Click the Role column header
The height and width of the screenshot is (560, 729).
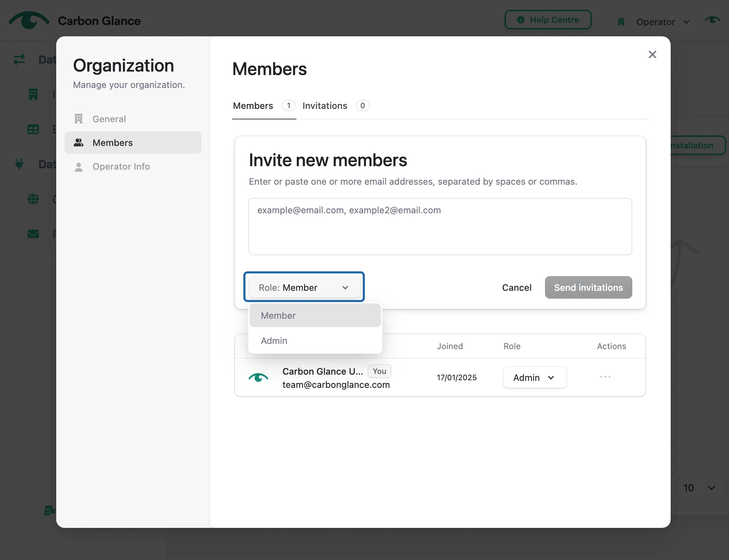tap(512, 346)
